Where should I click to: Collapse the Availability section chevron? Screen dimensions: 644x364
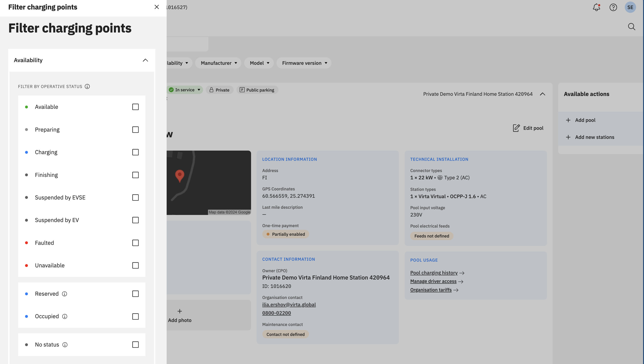coord(145,60)
